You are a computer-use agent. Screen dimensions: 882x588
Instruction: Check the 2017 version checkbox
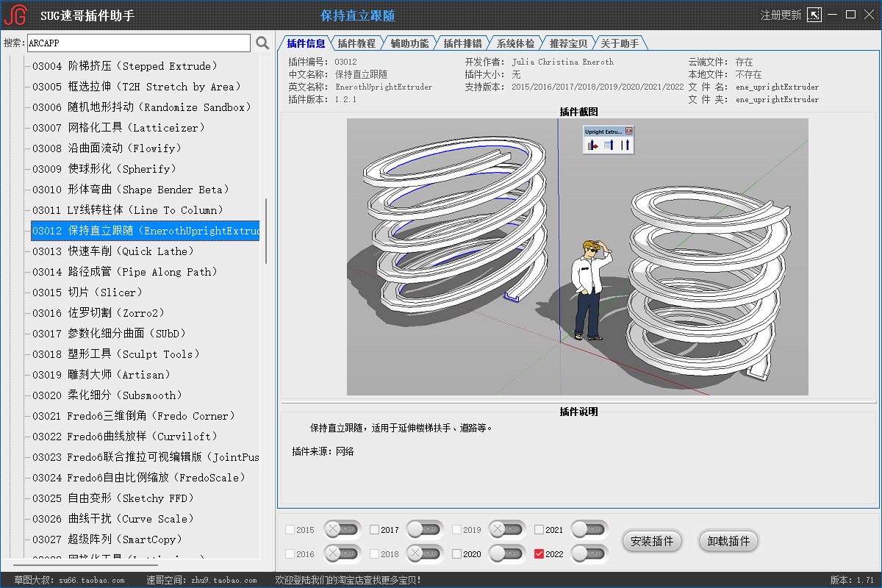click(x=375, y=530)
